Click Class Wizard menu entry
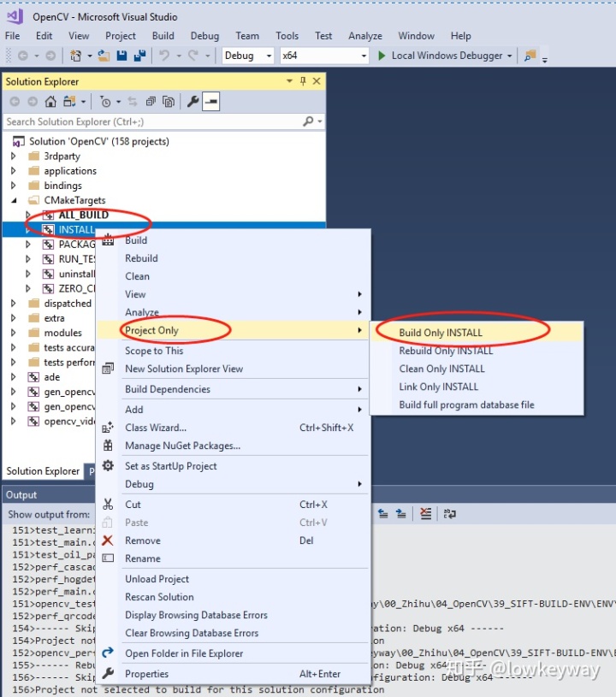616x697 pixels. [x=234, y=428]
